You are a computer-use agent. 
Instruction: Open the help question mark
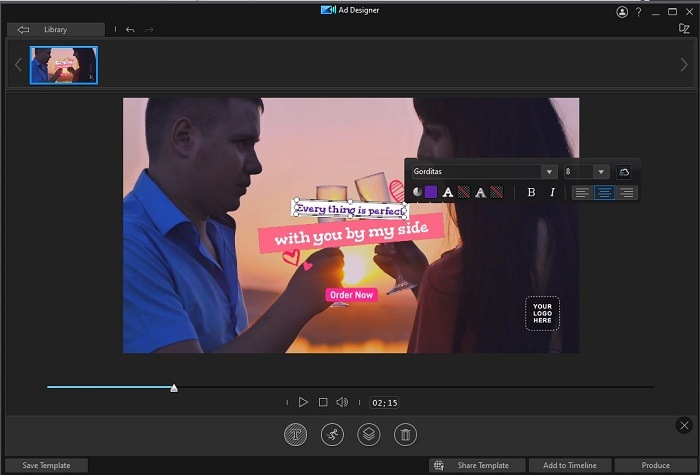coord(638,12)
